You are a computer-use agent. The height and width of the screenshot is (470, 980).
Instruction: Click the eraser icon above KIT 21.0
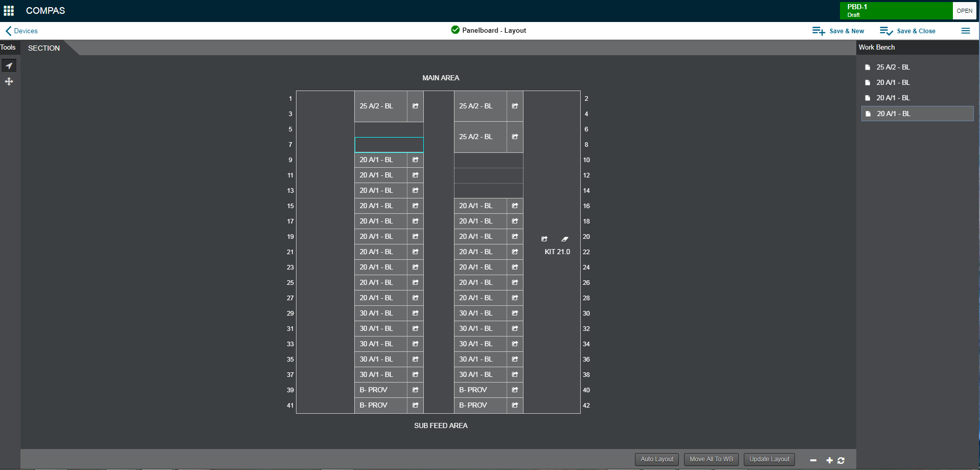(565, 239)
